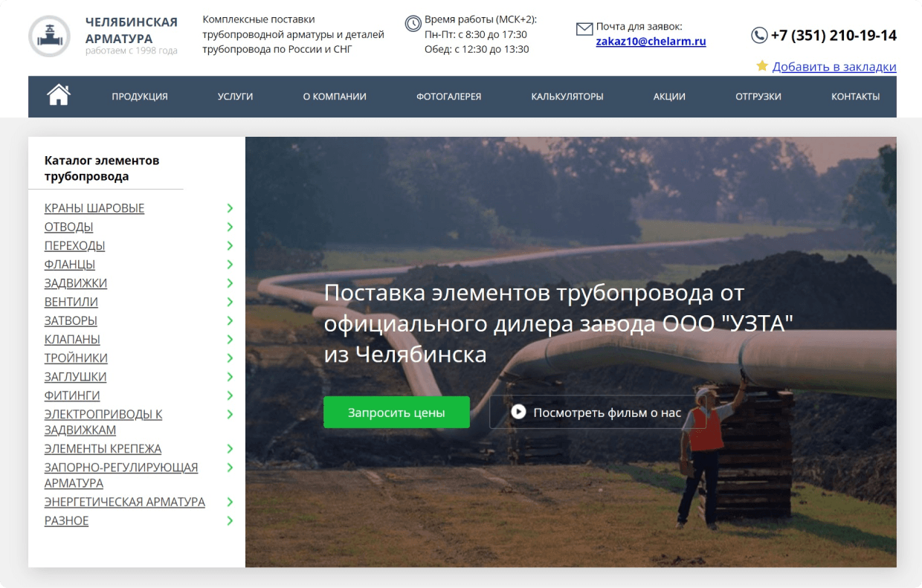Click the hero headline Поставка элементов трубопровода
This screenshot has height=588, width=922.
click(x=559, y=323)
